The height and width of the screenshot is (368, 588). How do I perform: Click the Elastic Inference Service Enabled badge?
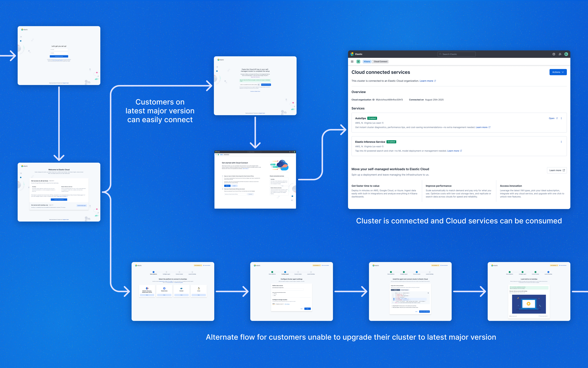click(391, 142)
